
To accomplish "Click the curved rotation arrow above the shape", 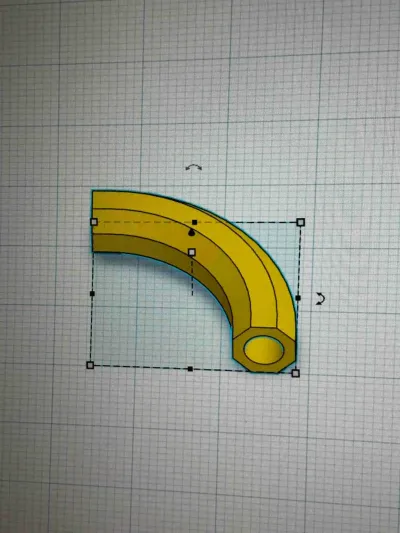I will click(x=194, y=167).
